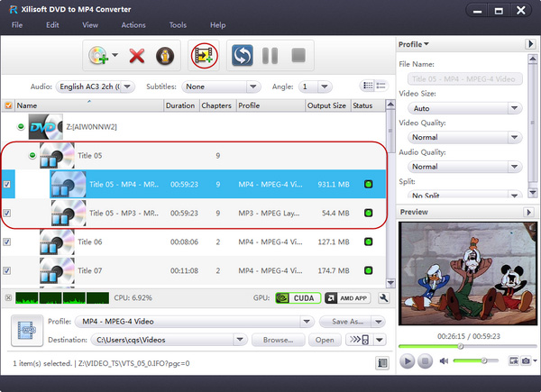Open the Add DVD dropdown arrow
The height and width of the screenshot is (392, 541).
coord(115,55)
